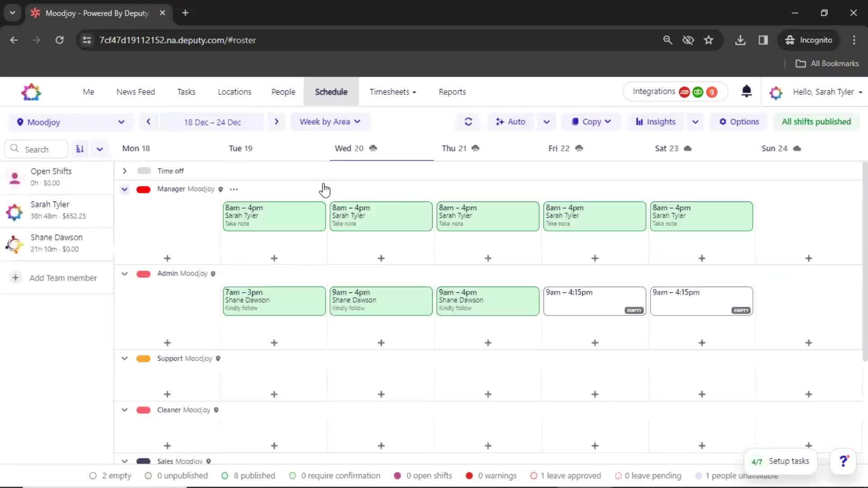Viewport: 868px width, 488px height.
Task: Click the notification bell icon
Action: [746, 92]
